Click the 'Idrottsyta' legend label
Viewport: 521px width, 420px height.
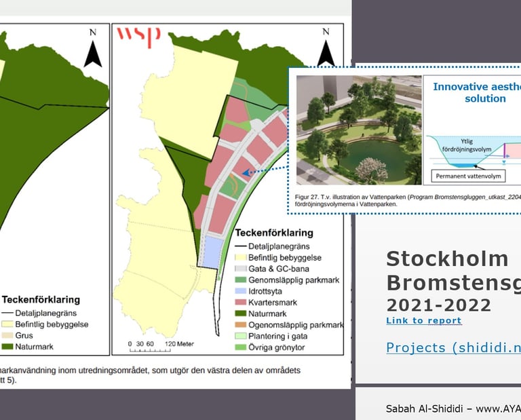click(x=265, y=291)
